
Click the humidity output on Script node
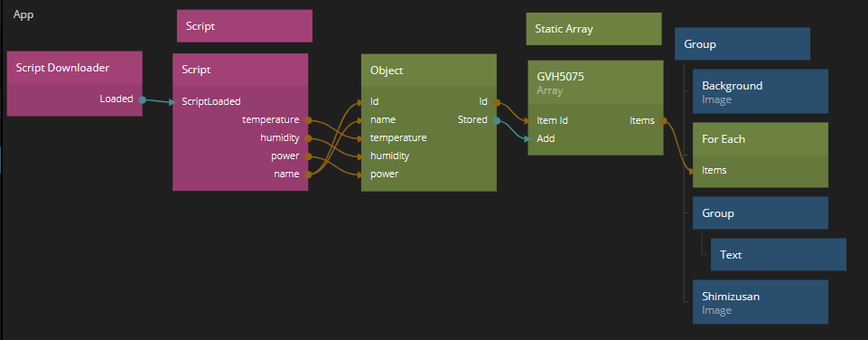pyautogui.click(x=308, y=138)
